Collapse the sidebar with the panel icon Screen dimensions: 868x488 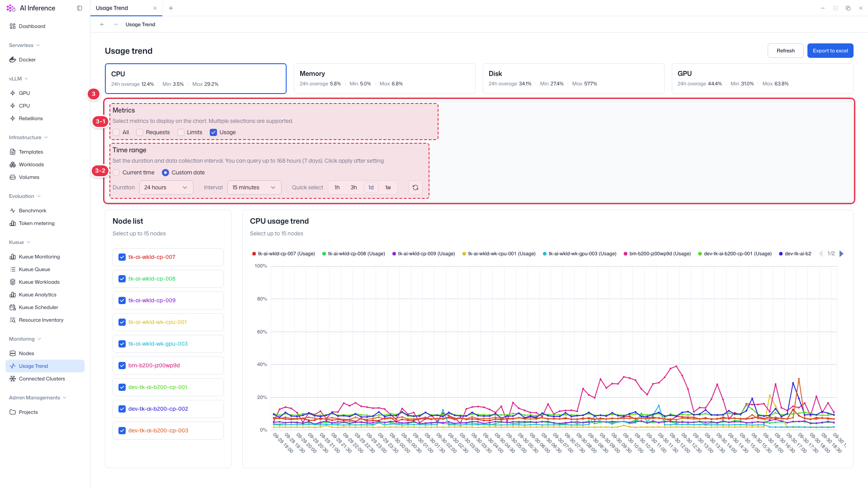click(x=80, y=8)
